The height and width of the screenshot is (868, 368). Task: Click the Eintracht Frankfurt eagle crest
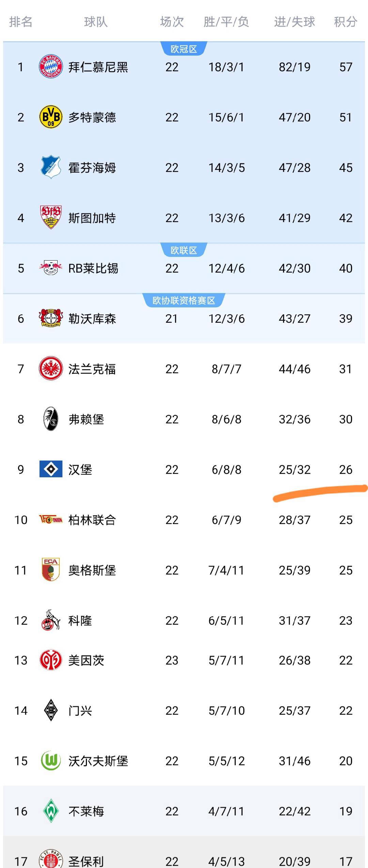[51, 368]
